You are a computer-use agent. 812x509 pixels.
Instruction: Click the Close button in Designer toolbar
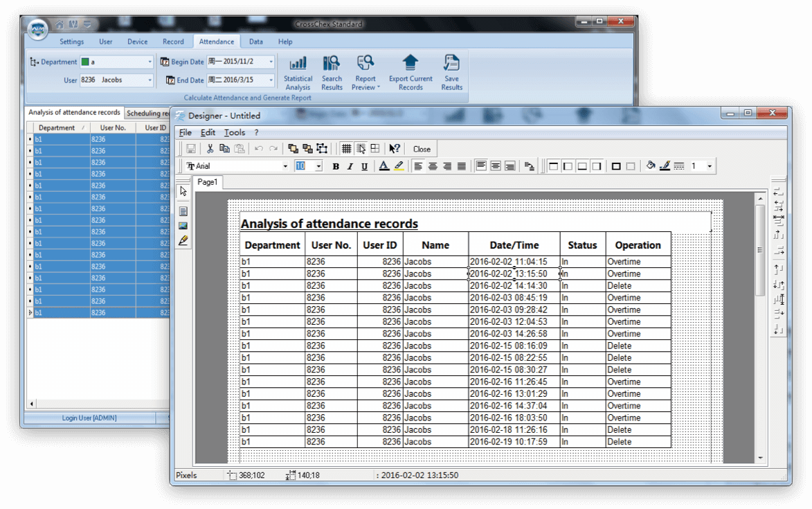(x=422, y=148)
